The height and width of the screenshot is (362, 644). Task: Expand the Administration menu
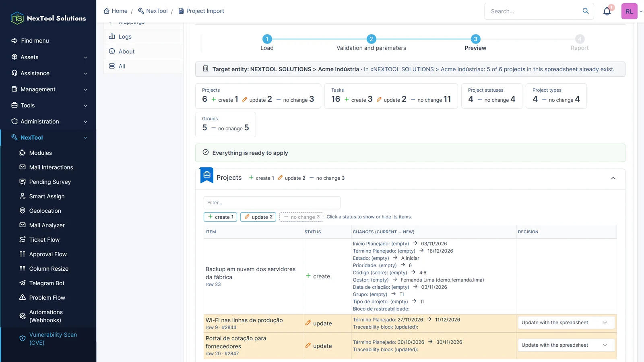tap(48, 121)
